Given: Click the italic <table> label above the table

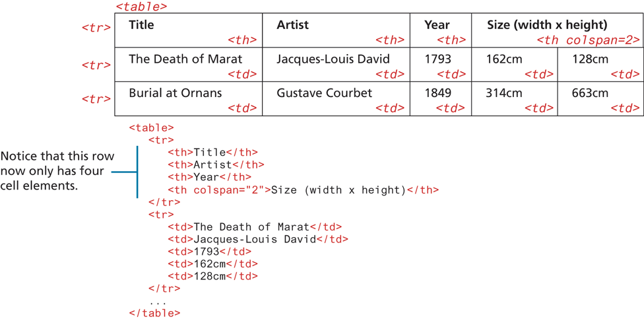Looking at the screenshot, I should tap(141, 7).
